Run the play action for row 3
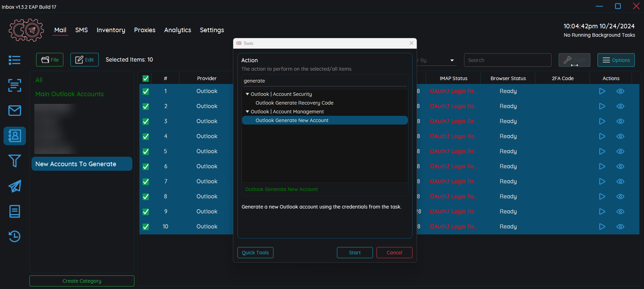The height and width of the screenshot is (289, 644). pos(602,121)
